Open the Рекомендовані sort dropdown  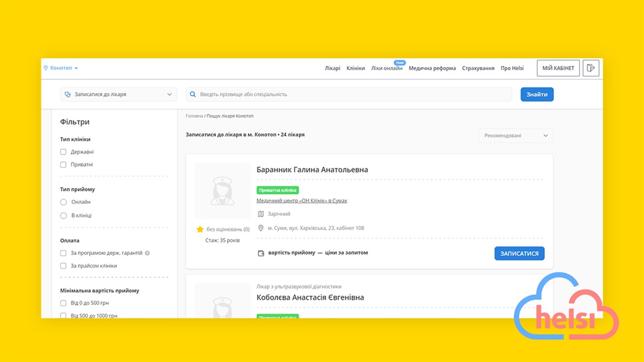(x=516, y=136)
